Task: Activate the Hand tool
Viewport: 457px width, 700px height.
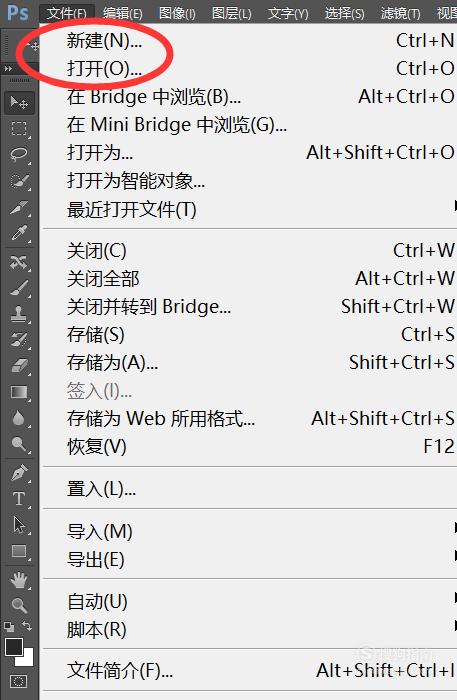Action: (x=19, y=580)
